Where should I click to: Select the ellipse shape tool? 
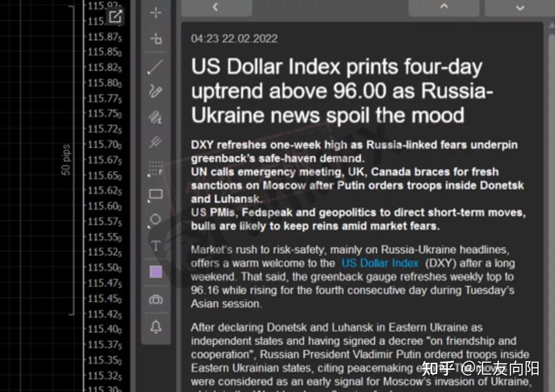tap(155, 220)
